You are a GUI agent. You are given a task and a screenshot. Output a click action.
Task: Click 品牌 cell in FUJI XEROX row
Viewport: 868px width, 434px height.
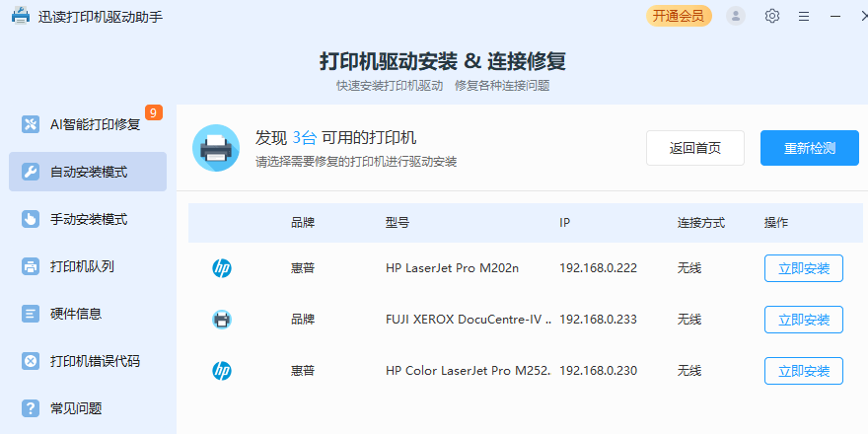point(303,320)
